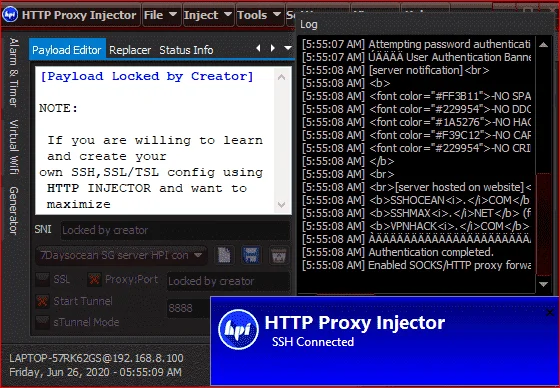Click the 'Authentication completed.' log line
This screenshot has width=560, height=388.
tap(398, 252)
